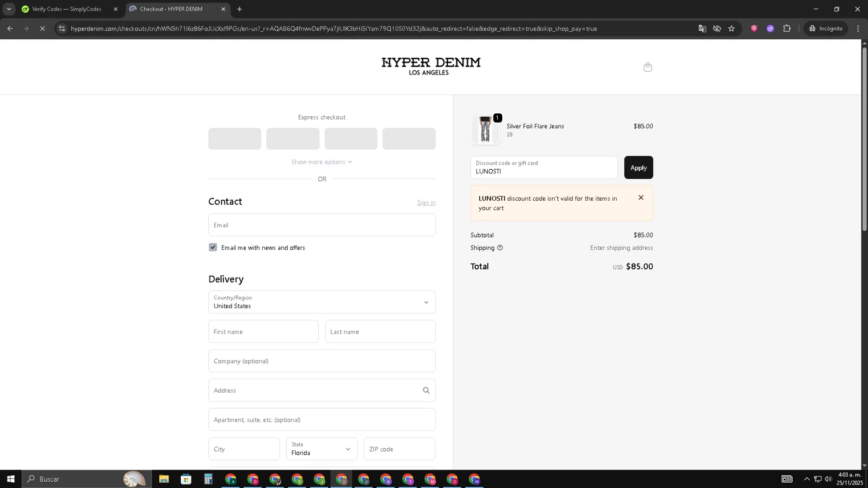Image resolution: width=868 pixels, height=488 pixels.
Task: Open the Chrome three-dot menu
Action: (858, 28)
